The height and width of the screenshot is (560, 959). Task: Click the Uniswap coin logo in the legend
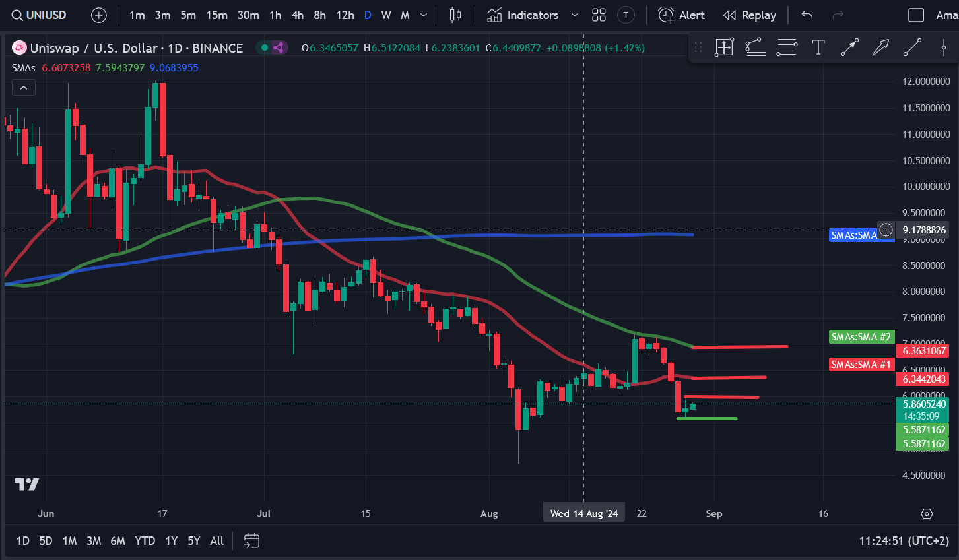[x=19, y=47]
